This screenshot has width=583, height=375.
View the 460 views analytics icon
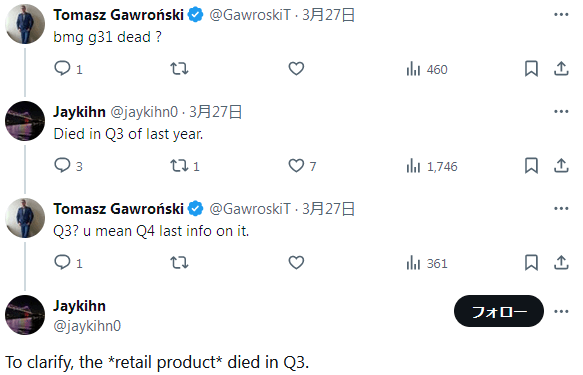tap(413, 69)
